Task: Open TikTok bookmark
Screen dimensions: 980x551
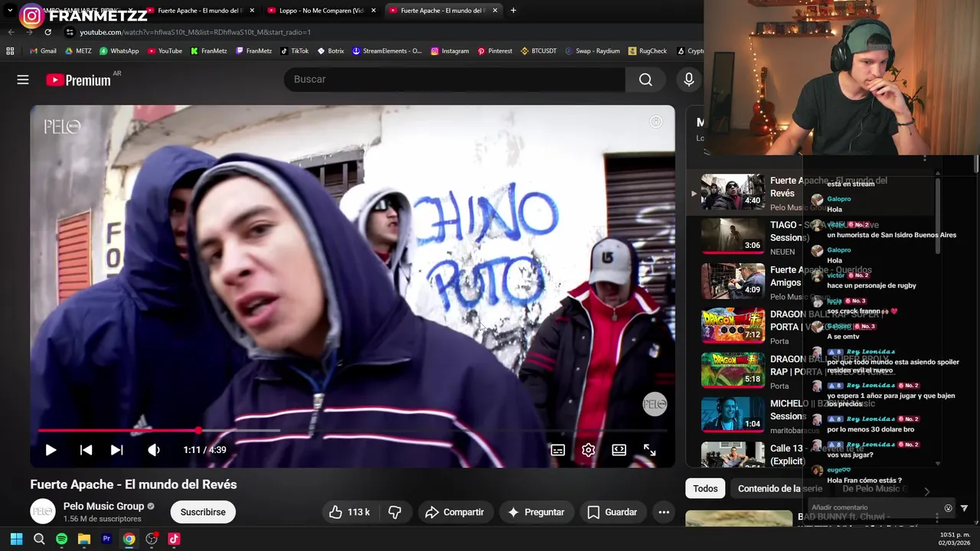Action: coord(295,51)
